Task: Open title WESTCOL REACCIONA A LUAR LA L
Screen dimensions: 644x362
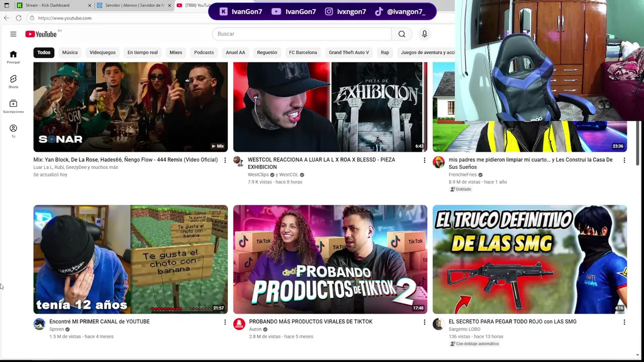Action: pos(321,163)
